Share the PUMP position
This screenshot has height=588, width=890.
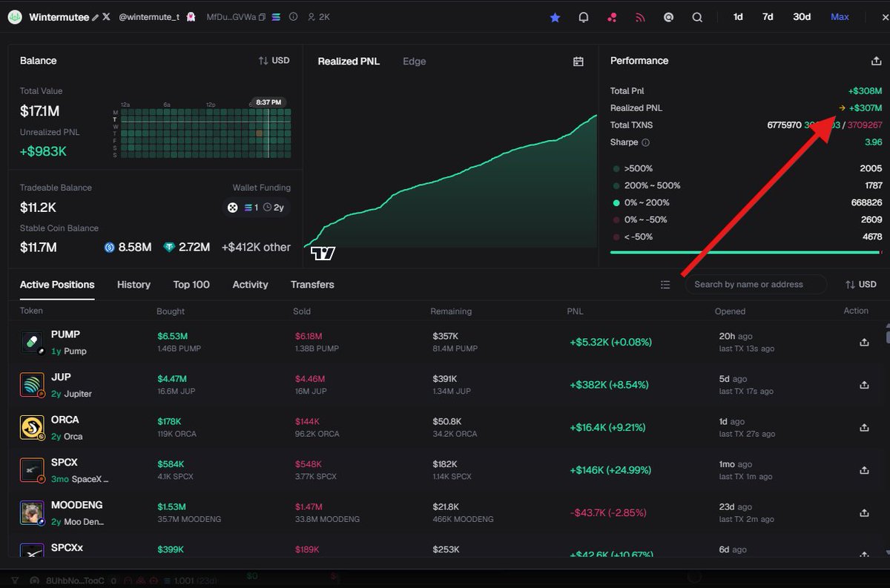[x=864, y=343]
